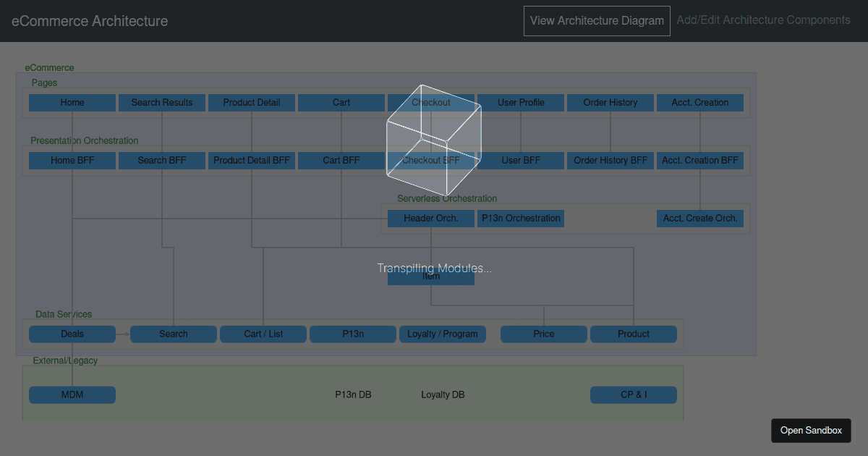Image resolution: width=868 pixels, height=456 pixels.
Task: Click the Serverless Orchestration group label
Action: pos(446,198)
